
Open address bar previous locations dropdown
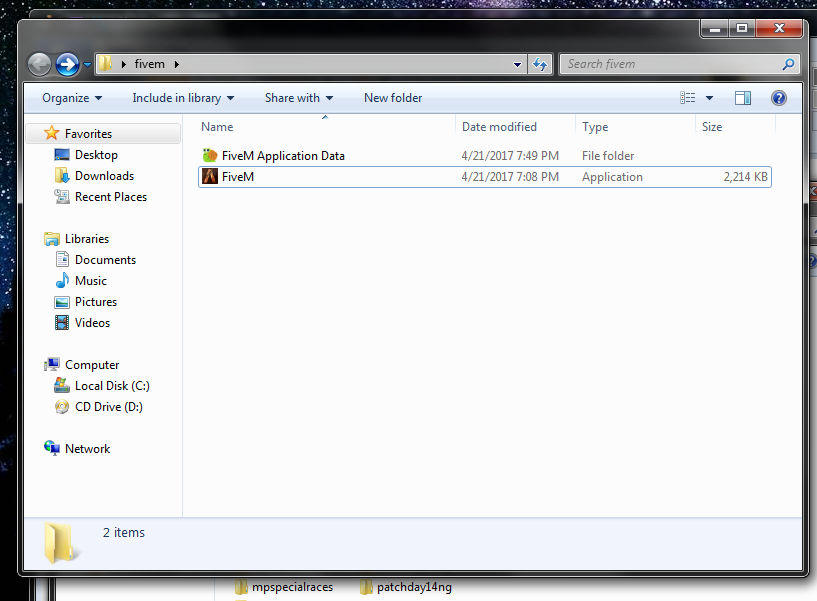(517, 65)
